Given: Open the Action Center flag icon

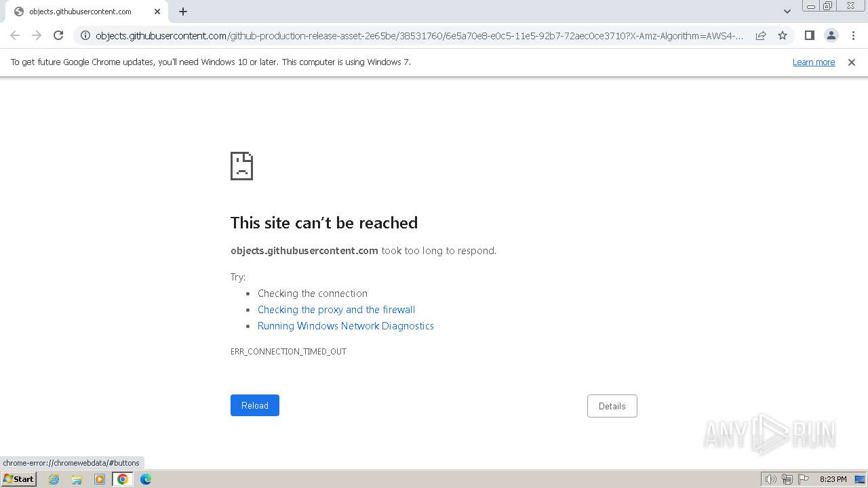Looking at the screenshot, I should tap(804, 479).
